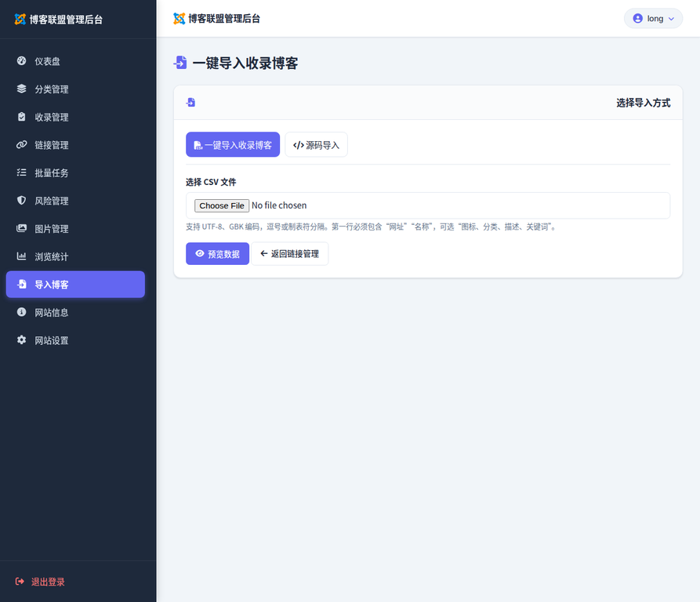Click the CSV file icon in 一键导入 tab
The image size is (700, 602).
pyautogui.click(x=198, y=146)
